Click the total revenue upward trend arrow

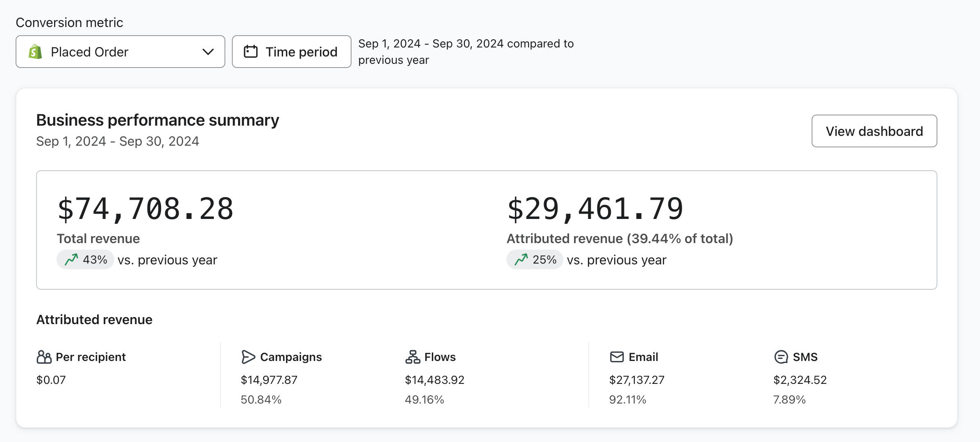[71, 259]
